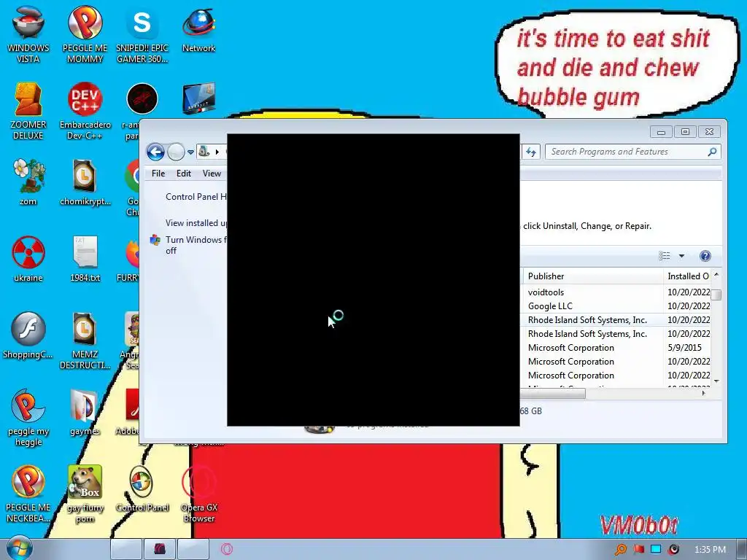Click the forward navigation button

[176, 152]
